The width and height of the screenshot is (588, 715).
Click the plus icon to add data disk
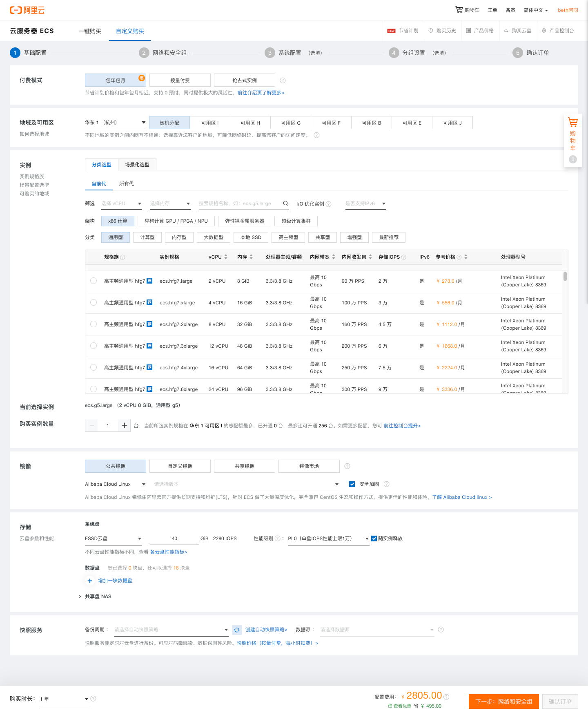(x=90, y=581)
